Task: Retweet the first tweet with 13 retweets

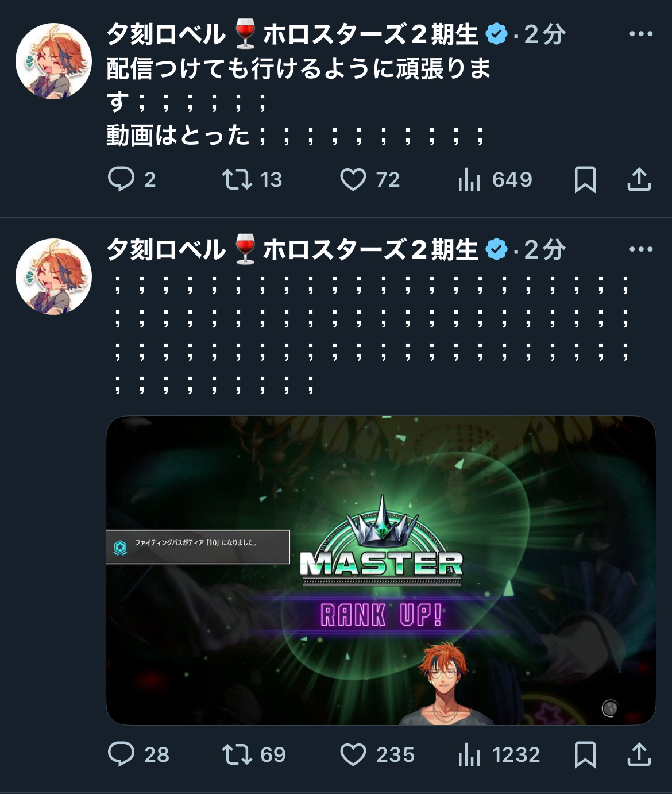Action: pos(252,179)
